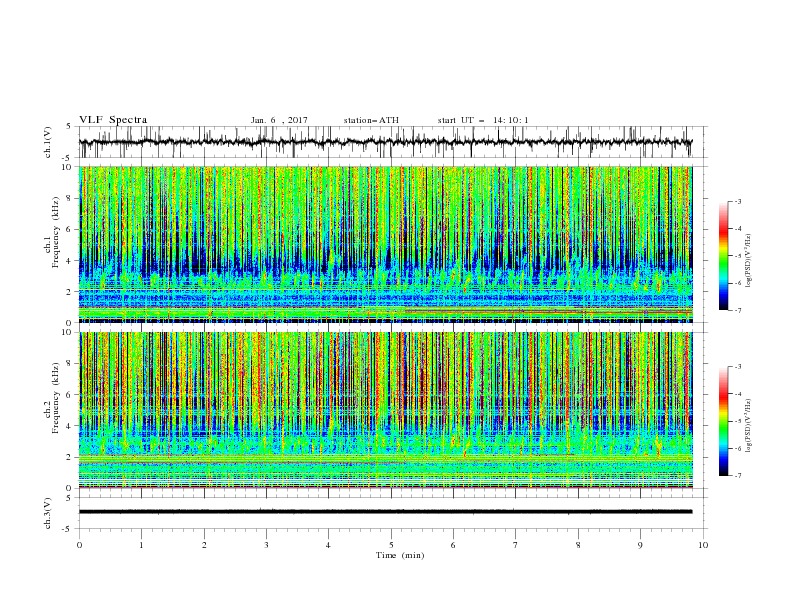
Task: Click the ch.3 flat waveform trace
Action: click(x=385, y=512)
